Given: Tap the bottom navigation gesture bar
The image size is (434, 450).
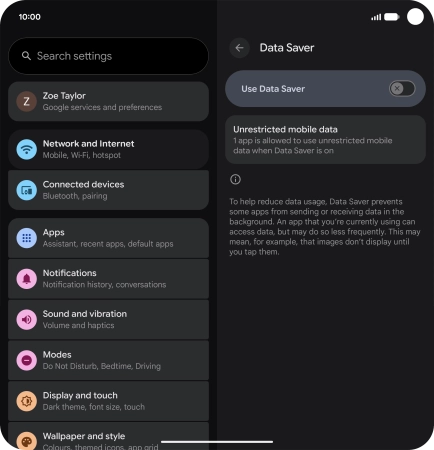Looking at the screenshot, I should pos(217,442).
